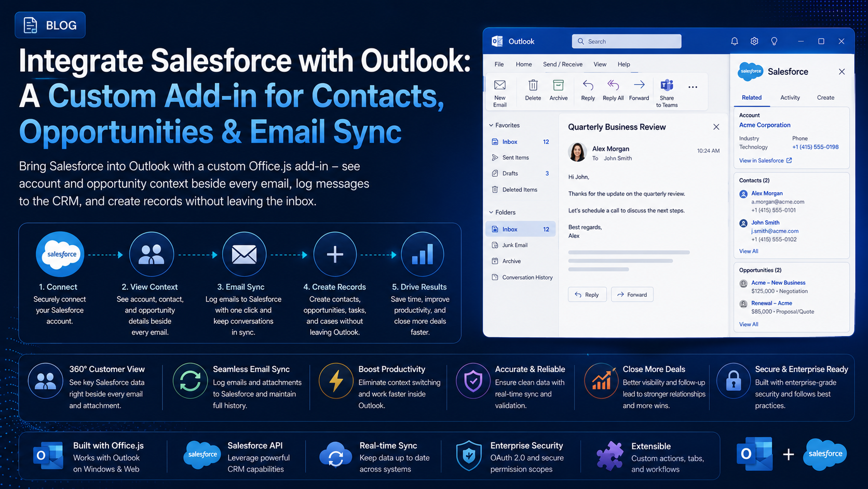
Task: Select Inbox under Favorites
Action: point(521,142)
